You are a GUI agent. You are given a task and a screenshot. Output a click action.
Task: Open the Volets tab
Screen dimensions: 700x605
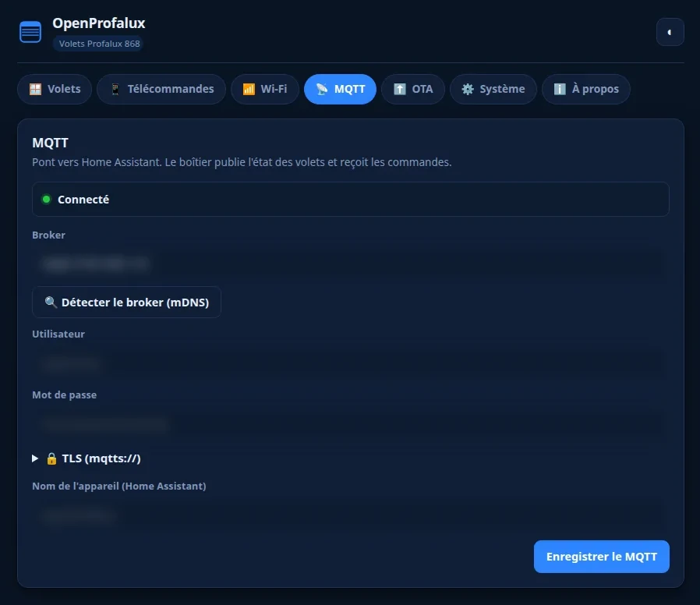click(x=55, y=89)
